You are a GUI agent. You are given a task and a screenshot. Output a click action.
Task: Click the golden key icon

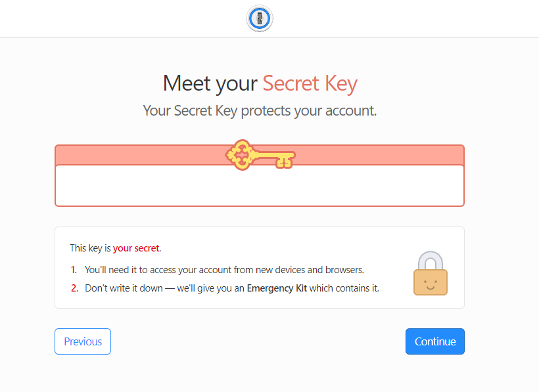click(x=260, y=155)
